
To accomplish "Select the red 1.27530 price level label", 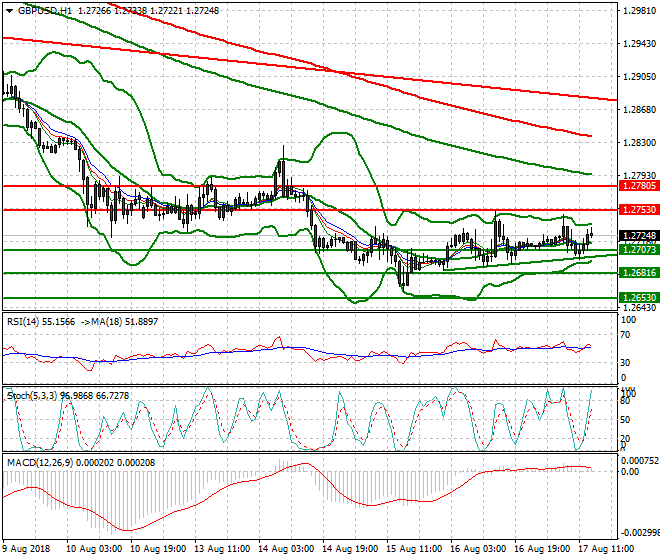I will 639,209.
